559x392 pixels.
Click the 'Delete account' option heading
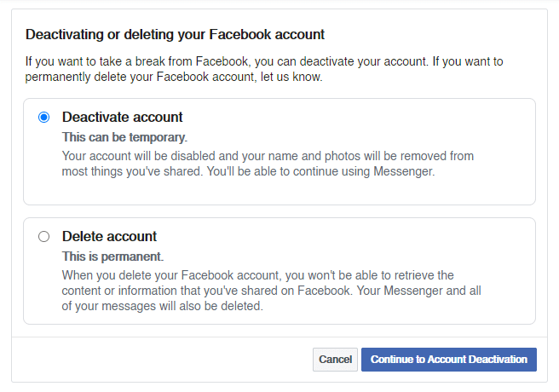pos(109,237)
